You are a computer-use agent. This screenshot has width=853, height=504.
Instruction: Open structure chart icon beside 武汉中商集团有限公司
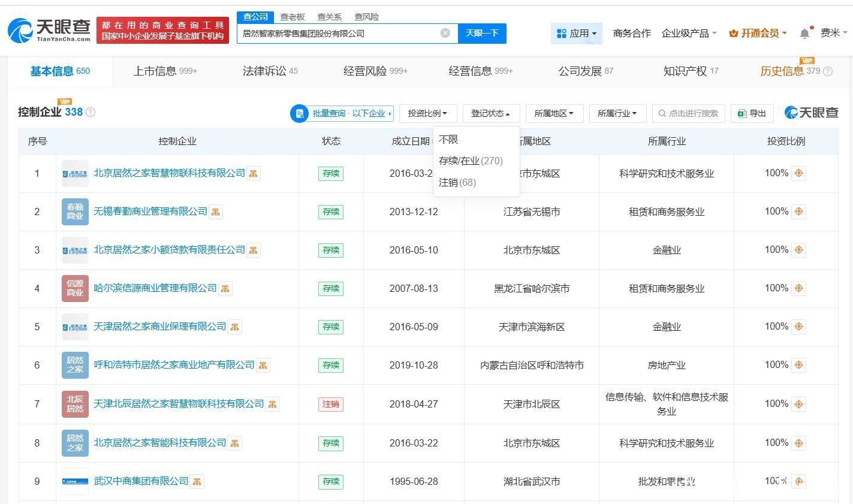pos(197,481)
